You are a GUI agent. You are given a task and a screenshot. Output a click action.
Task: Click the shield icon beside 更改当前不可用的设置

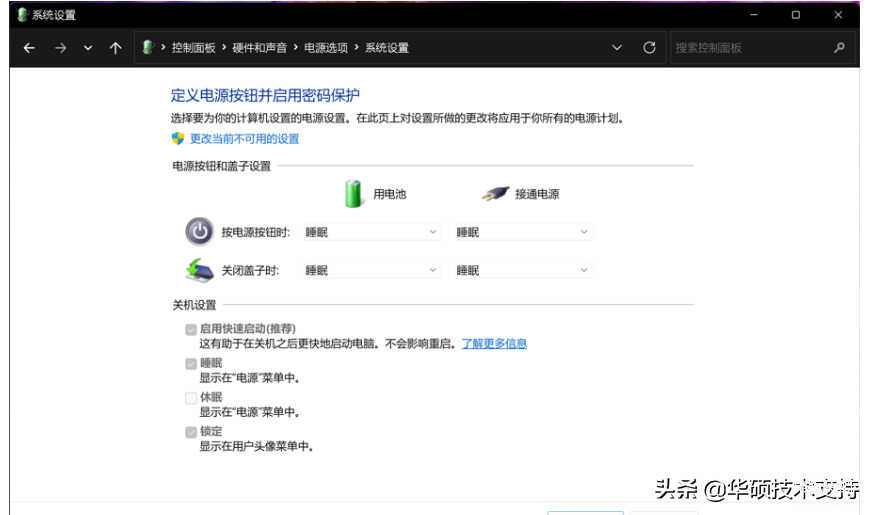click(x=178, y=138)
